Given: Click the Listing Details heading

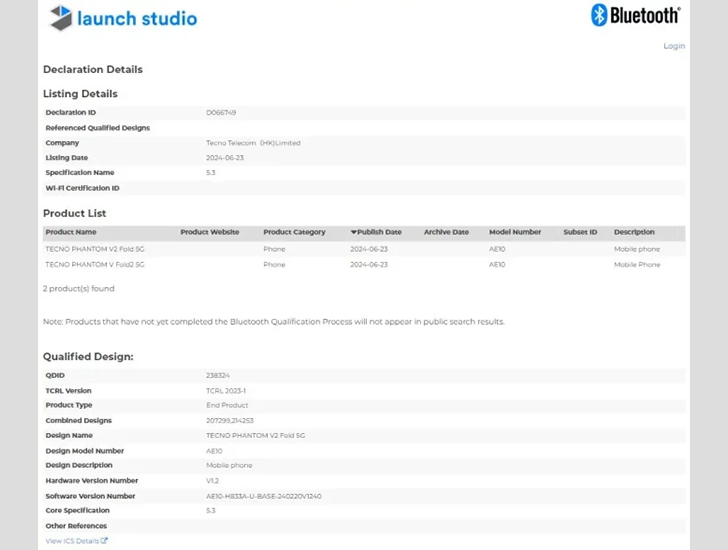Looking at the screenshot, I should tap(80, 94).
